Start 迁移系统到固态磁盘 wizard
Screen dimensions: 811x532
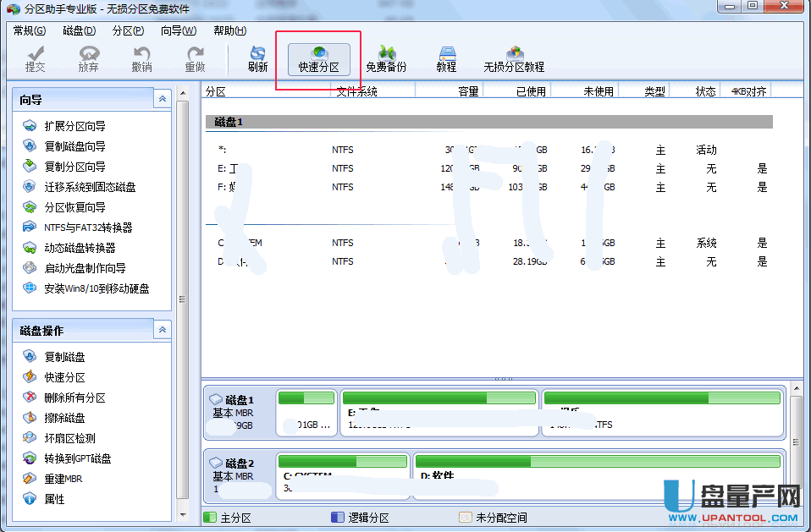pos(79,187)
